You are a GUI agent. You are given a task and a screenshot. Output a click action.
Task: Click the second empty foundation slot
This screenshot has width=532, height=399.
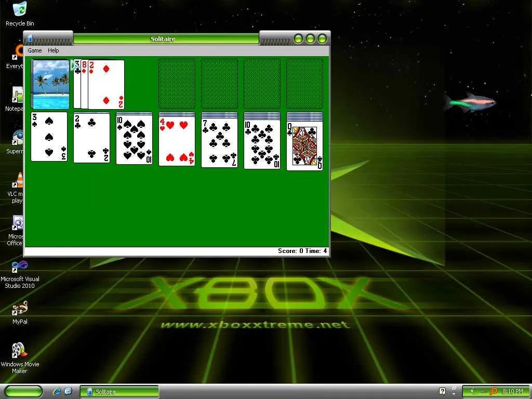click(220, 84)
